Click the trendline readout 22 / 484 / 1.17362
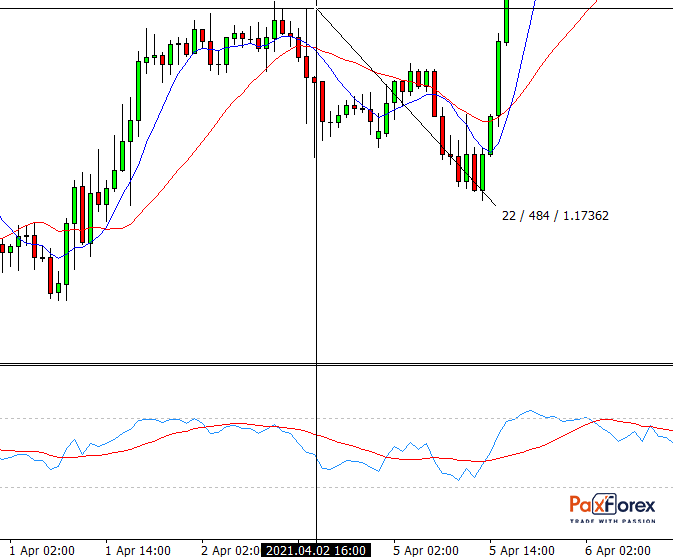The height and width of the screenshot is (558, 673). [x=555, y=215]
